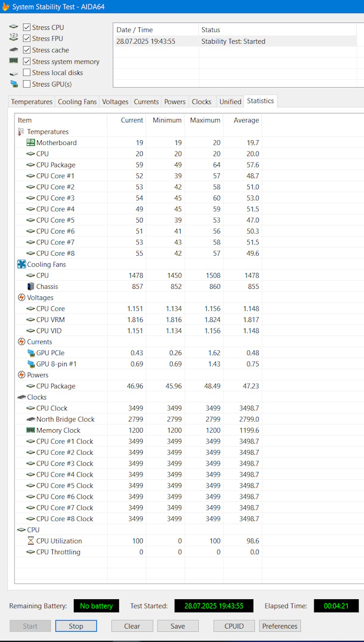364x642 pixels.
Task: Click the lightning icon of Voltages group
Action: click(x=21, y=297)
